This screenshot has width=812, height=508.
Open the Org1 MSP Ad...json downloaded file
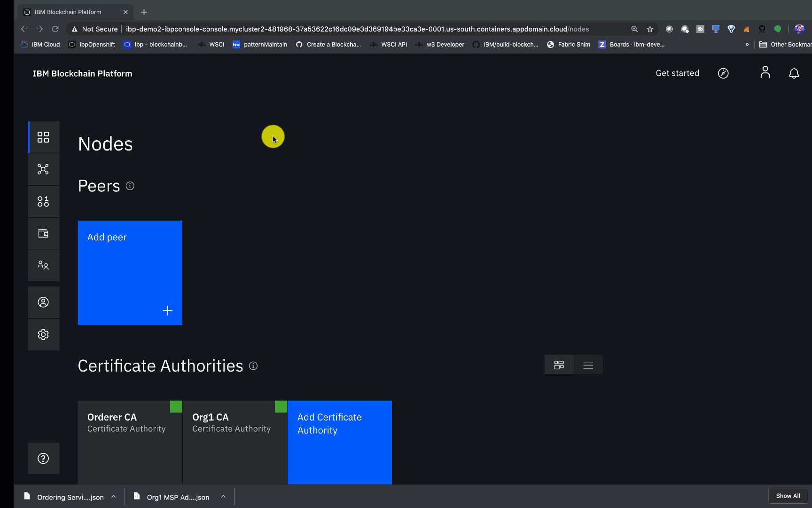(x=172, y=497)
